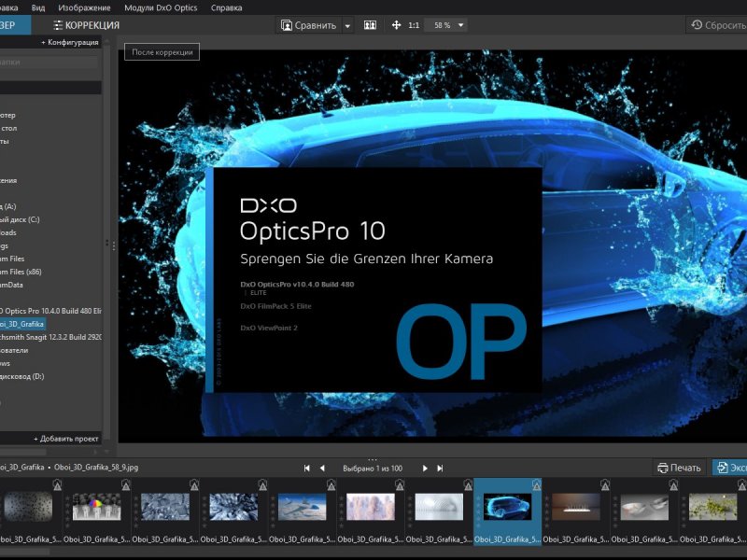Select Optics Pro 10.4.0 Build 480 folder
This screenshot has height=560, width=747.
point(50,311)
